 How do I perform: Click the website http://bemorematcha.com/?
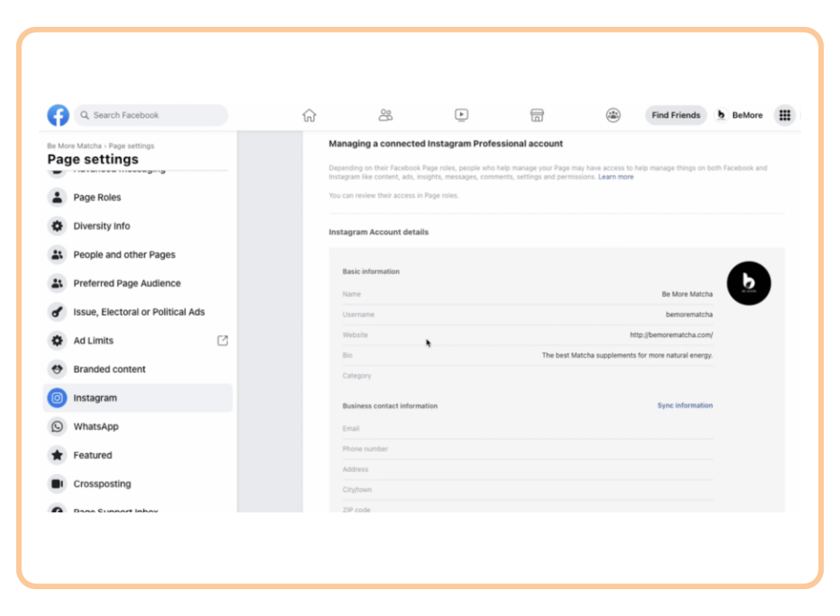point(671,335)
